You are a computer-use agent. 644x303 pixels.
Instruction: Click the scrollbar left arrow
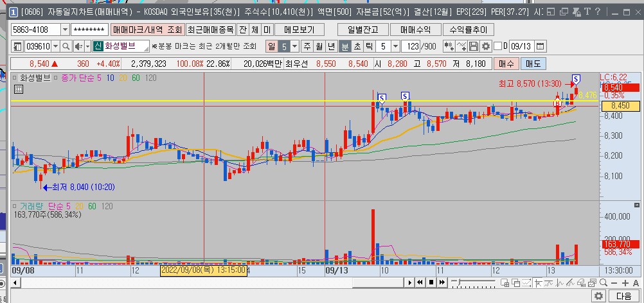[15, 282]
